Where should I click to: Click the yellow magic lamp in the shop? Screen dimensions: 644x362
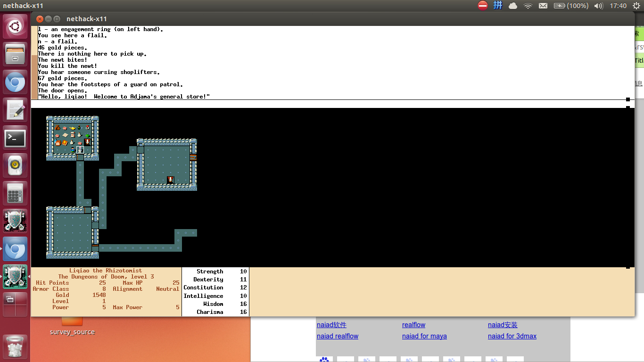coord(73,128)
